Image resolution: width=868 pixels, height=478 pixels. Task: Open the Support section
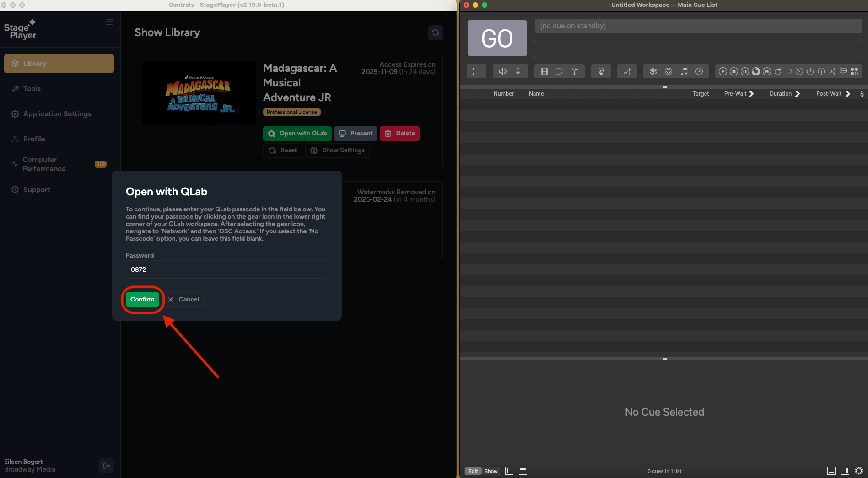(x=59, y=190)
